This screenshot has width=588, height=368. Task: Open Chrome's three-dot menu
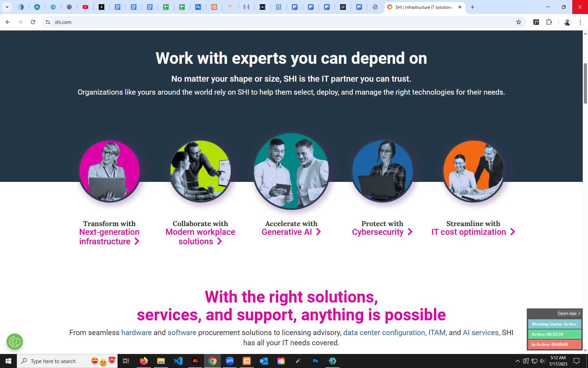click(x=580, y=22)
